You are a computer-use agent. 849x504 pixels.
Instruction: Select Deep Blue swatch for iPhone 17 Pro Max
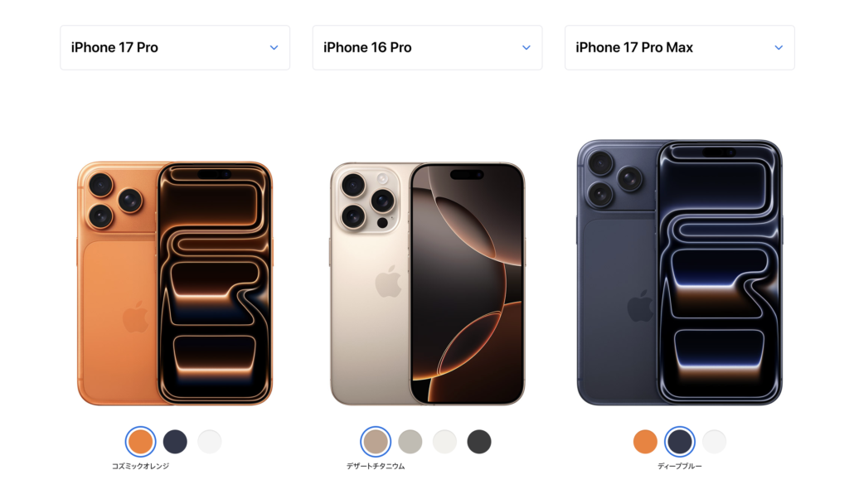coord(680,442)
